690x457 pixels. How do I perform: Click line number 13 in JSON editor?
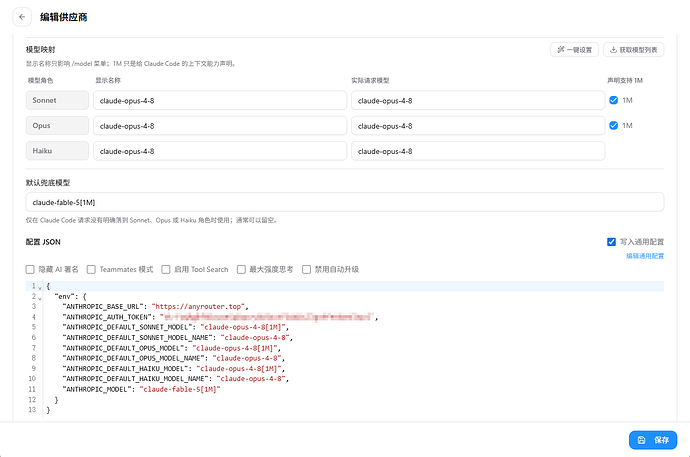(x=32, y=410)
